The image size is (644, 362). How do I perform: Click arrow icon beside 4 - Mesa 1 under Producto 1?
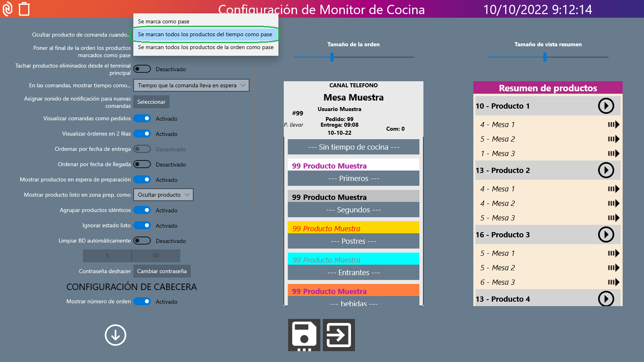613,125
